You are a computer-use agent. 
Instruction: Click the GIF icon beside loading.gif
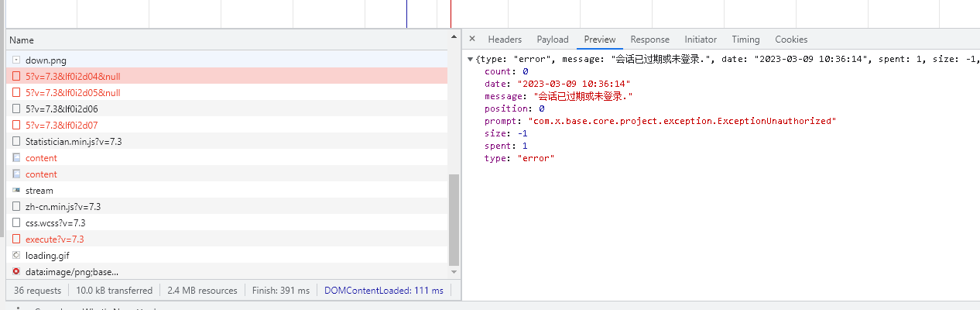(16, 255)
